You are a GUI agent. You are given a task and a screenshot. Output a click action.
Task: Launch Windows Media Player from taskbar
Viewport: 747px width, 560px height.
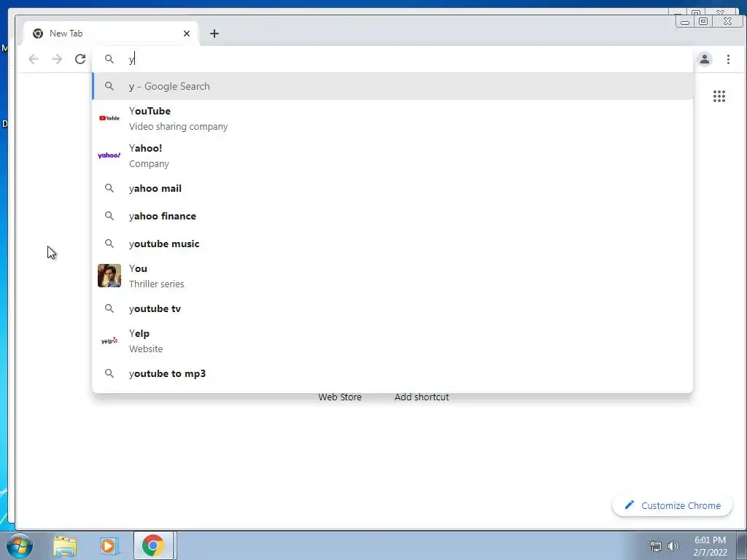pos(109,546)
